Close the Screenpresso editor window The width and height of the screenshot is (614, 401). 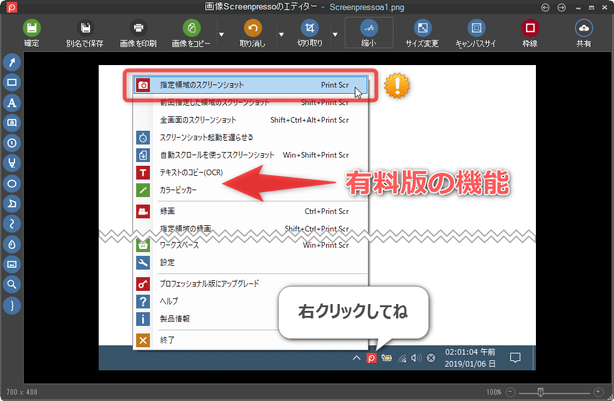point(605,7)
